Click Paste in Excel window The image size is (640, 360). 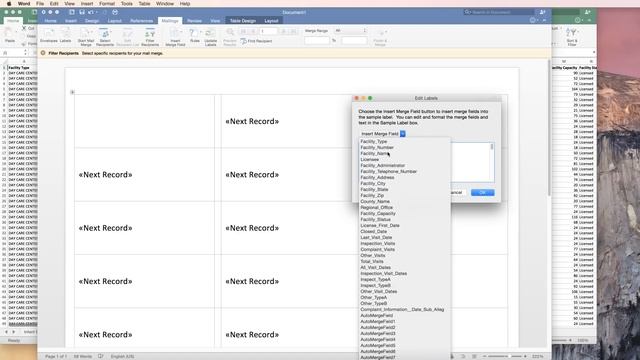10,35
